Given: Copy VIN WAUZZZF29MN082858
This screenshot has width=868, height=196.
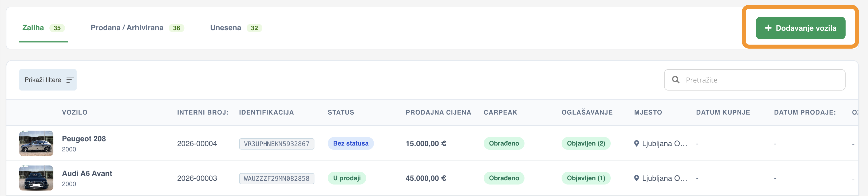Looking at the screenshot, I should coord(277,178).
